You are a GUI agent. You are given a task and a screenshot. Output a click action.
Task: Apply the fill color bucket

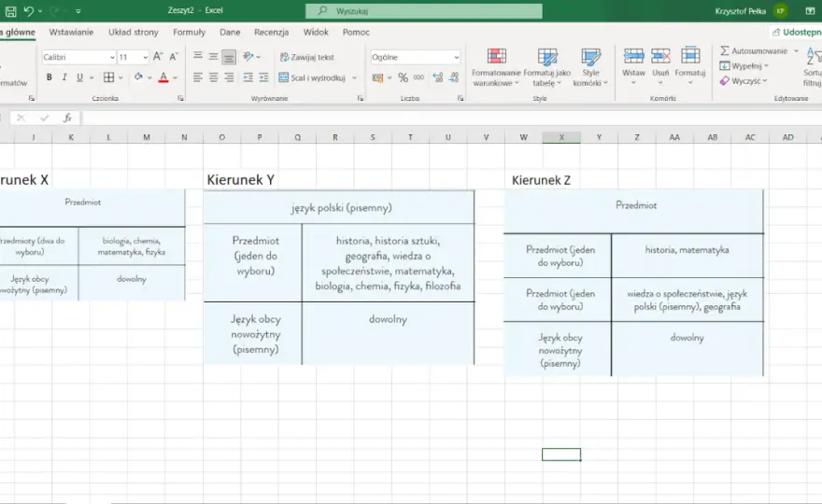(138, 77)
